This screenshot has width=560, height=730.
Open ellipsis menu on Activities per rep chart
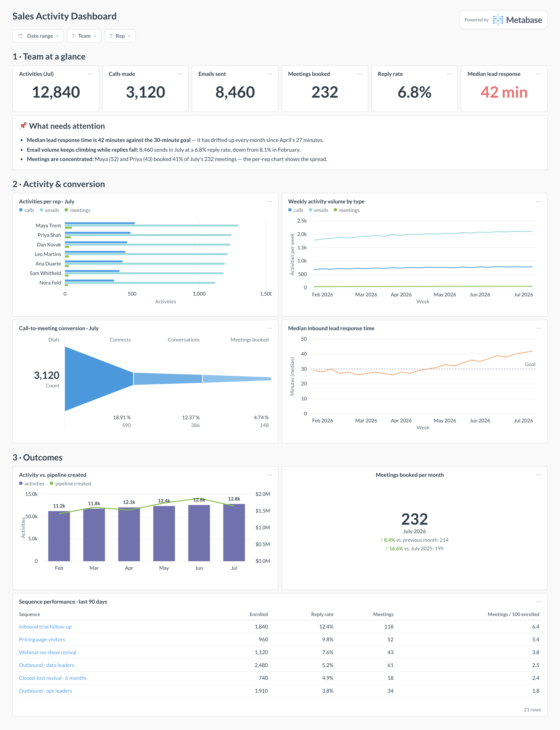[270, 201]
